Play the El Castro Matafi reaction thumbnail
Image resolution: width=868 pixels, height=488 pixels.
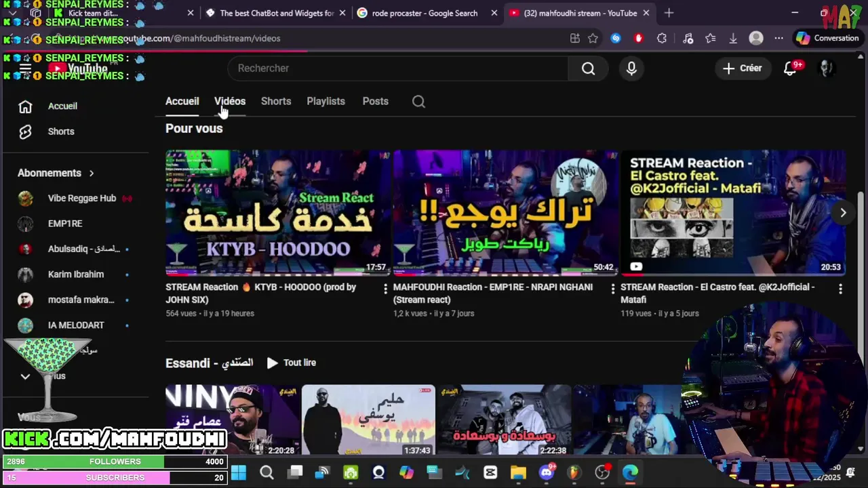pos(733,213)
